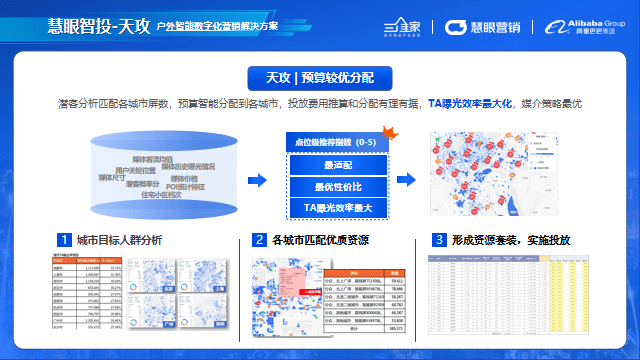Image resolution: width=640 pixels, height=360 pixels.
Task: Click the blue number 1 badge
Action: (x=64, y=240)
